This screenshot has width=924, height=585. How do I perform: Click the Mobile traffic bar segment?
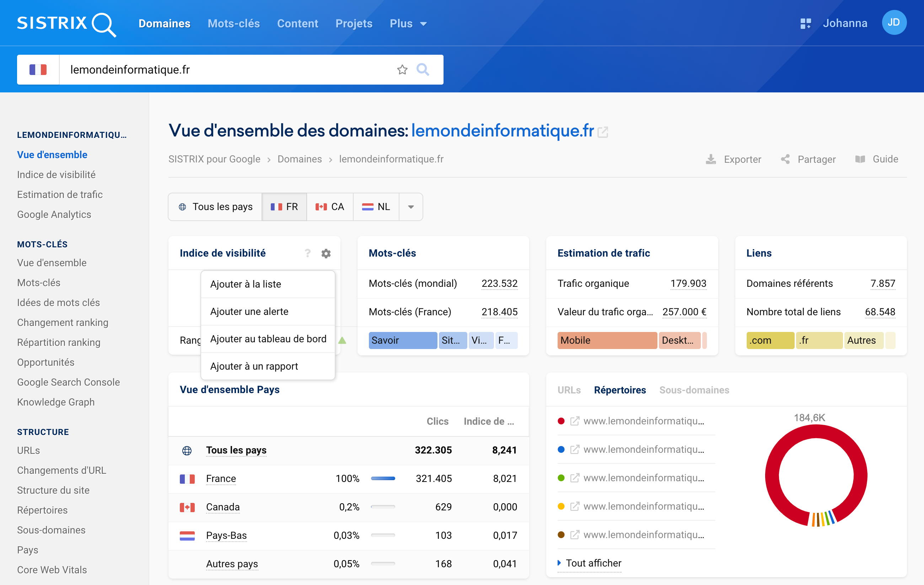pos(607,340)
